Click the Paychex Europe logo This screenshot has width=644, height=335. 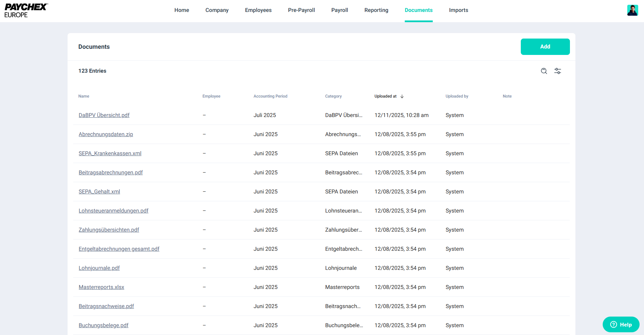pos(26,11)
